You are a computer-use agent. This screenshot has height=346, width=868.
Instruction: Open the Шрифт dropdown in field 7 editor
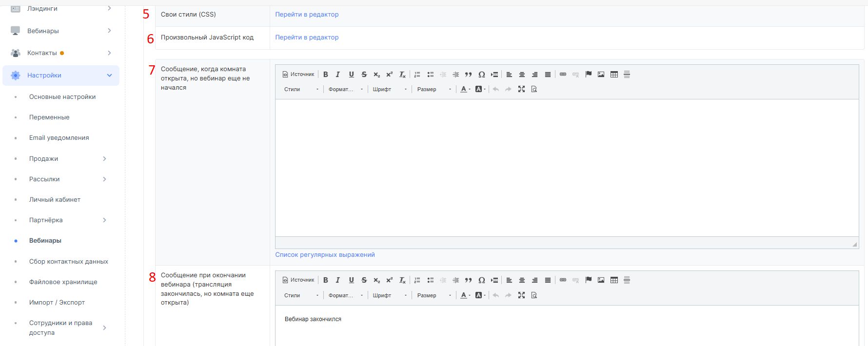tap(389, 89)
